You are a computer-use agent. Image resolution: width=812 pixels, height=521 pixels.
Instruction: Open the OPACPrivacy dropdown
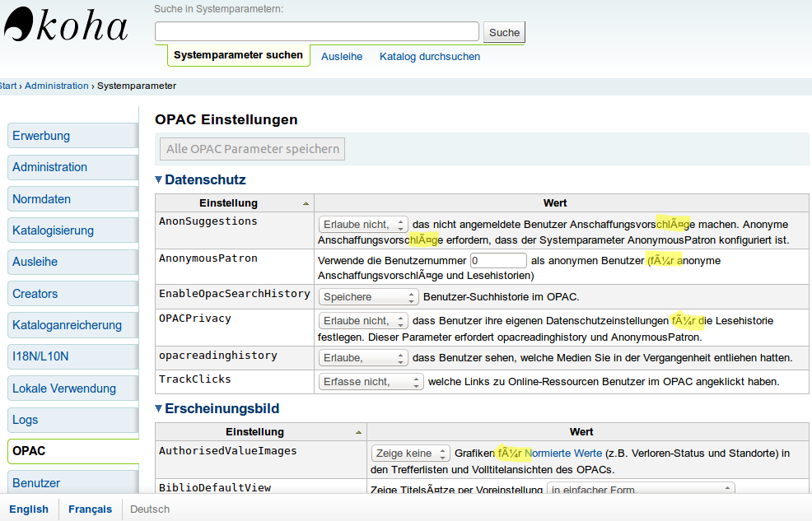362,320
